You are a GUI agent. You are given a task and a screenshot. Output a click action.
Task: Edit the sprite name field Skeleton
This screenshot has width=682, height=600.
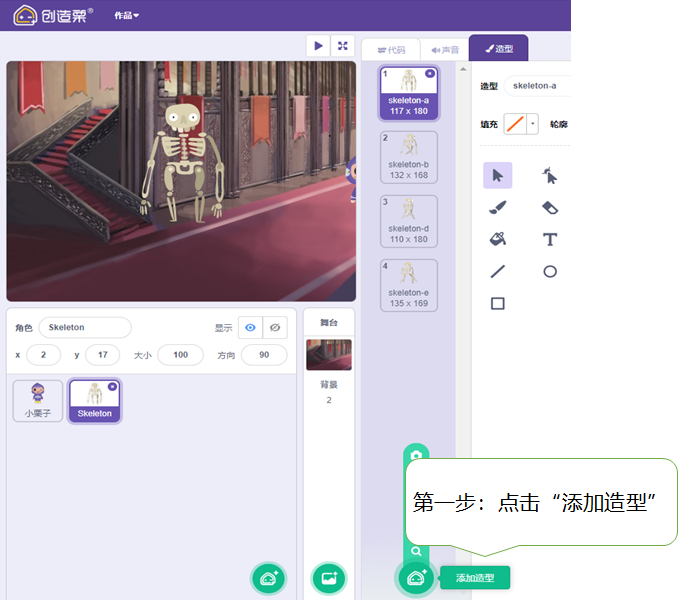coord(85,327)
